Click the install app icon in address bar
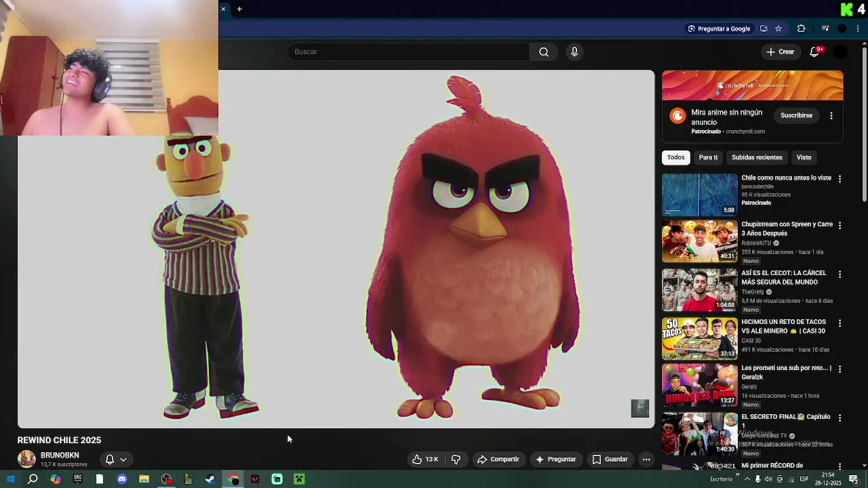 pyautogui.click(x=764, y=28)
